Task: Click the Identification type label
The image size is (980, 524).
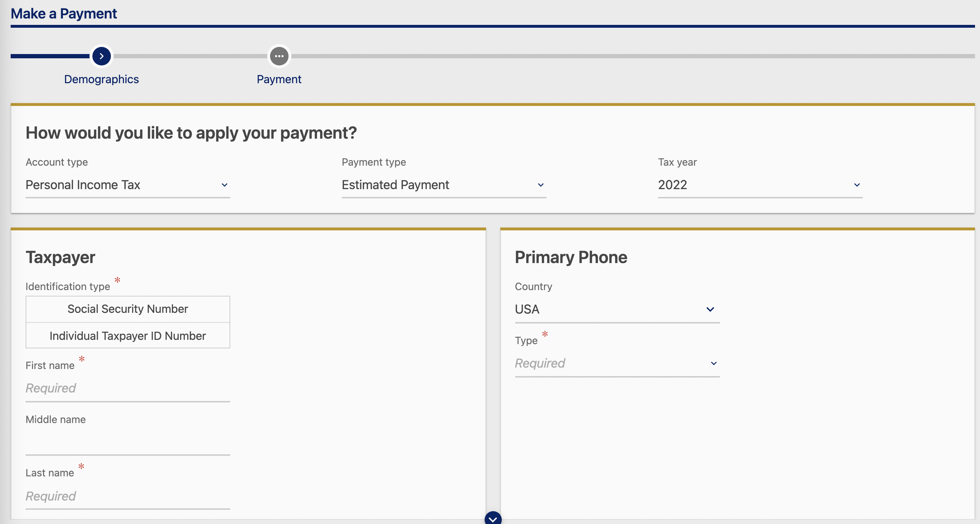Action: point(68,287)
